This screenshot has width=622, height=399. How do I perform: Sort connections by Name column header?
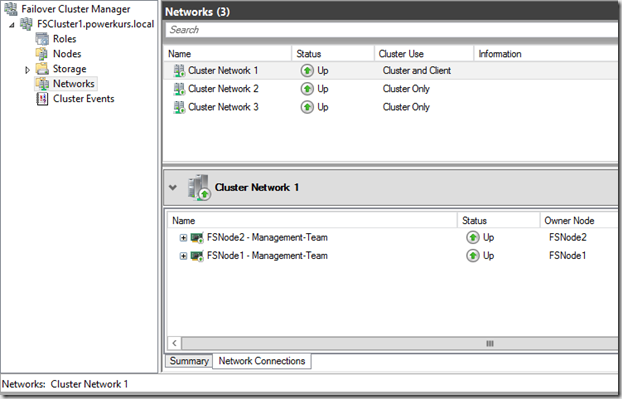pyautogui.click(x=312, y=221)
